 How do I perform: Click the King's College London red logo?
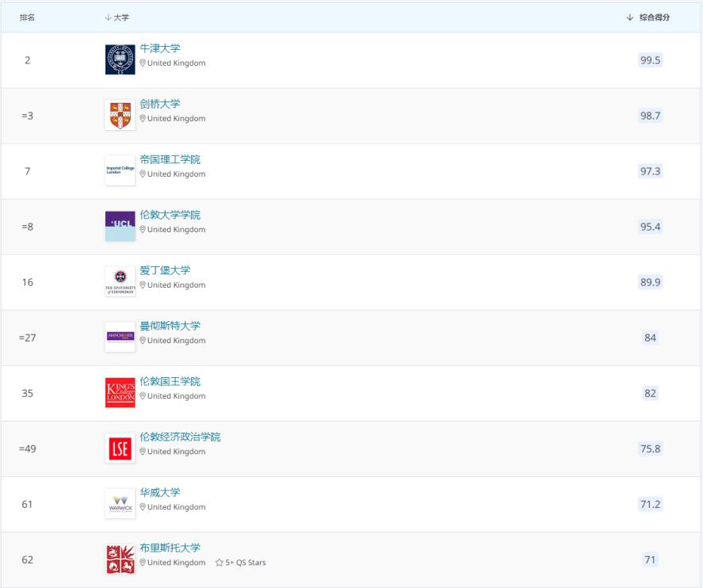(x=120, y=392)
